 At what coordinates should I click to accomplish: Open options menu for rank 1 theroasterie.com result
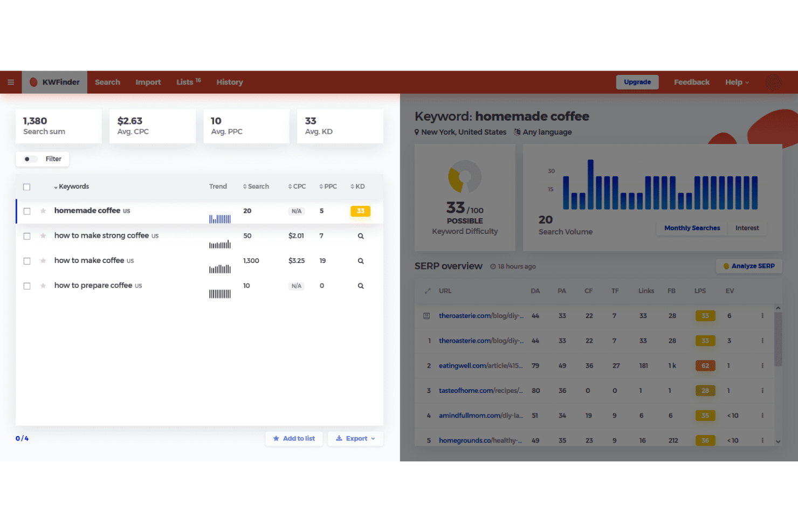[x=762, y=341]
